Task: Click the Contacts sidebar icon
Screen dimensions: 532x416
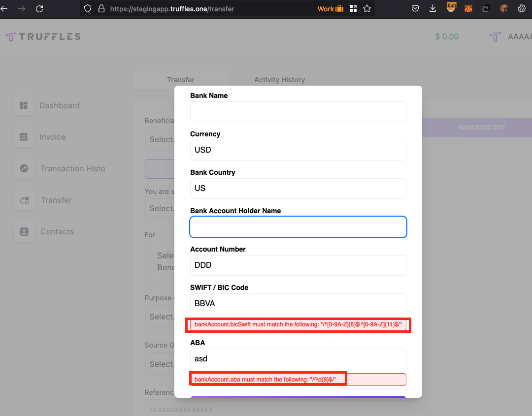Action: point(24,231)
